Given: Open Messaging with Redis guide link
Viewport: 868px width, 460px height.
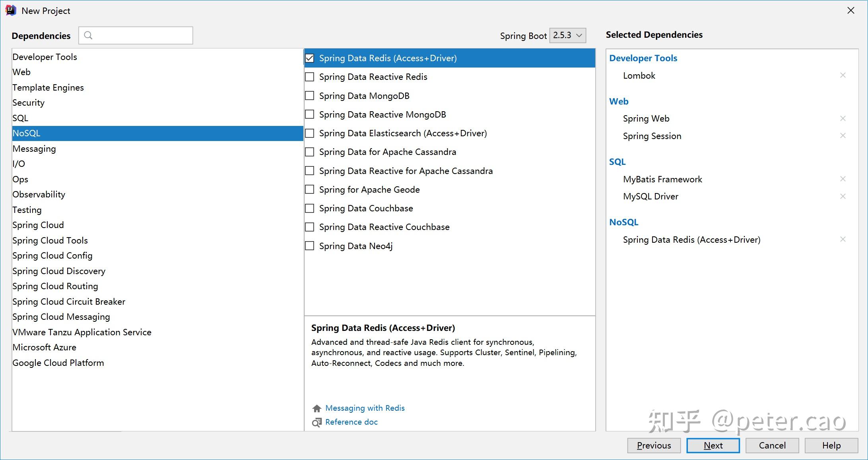Looking at the screenshot, I should (x=365, y=408).
